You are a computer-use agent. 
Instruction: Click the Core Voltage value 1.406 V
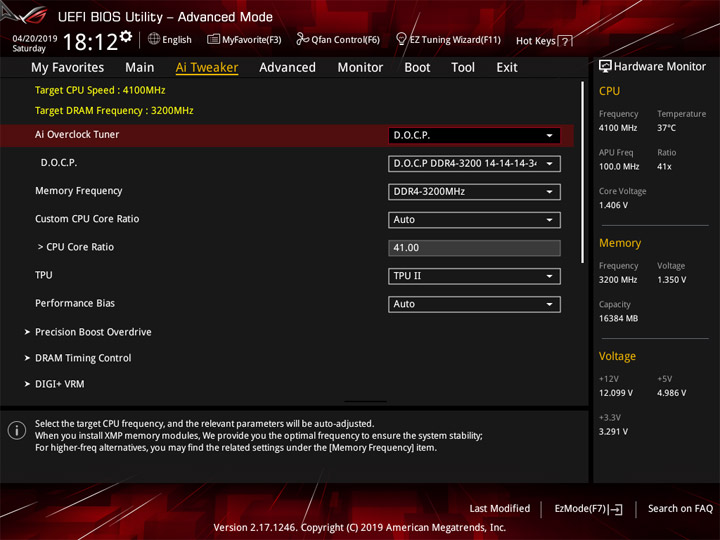pyautogui.click(x=613, y=205)
